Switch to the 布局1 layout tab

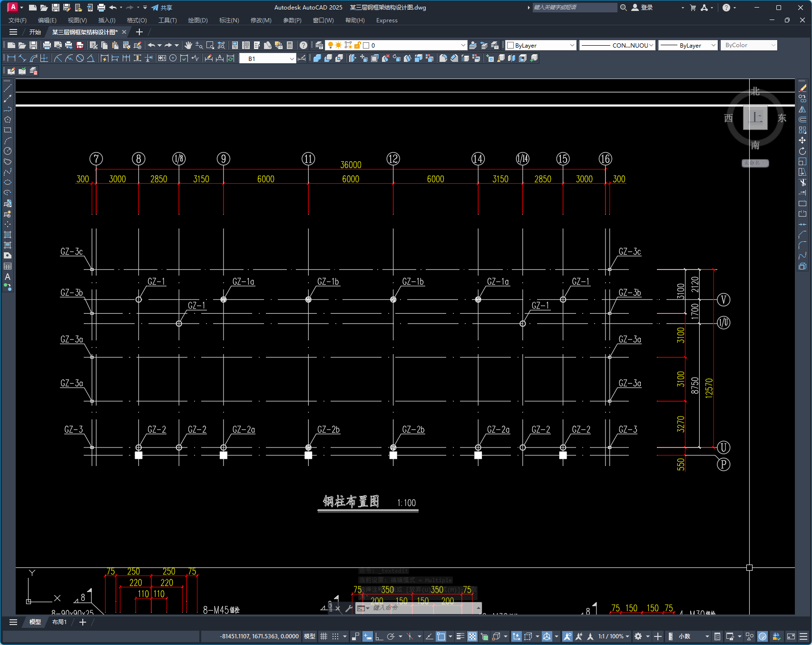[59, 622]
